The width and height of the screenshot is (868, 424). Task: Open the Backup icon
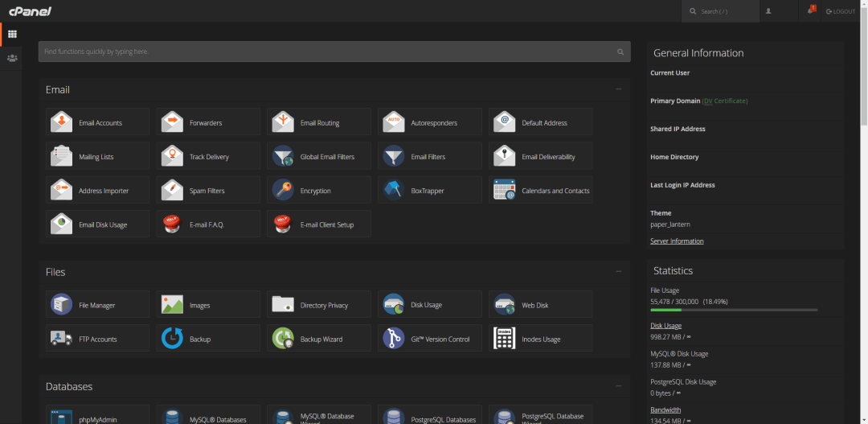click(173, 339)
